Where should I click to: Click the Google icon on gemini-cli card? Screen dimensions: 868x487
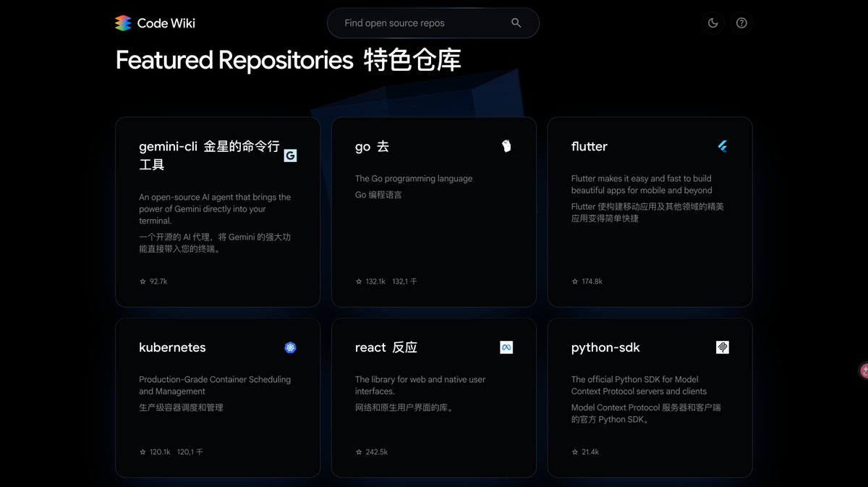[x=290, y=156]
